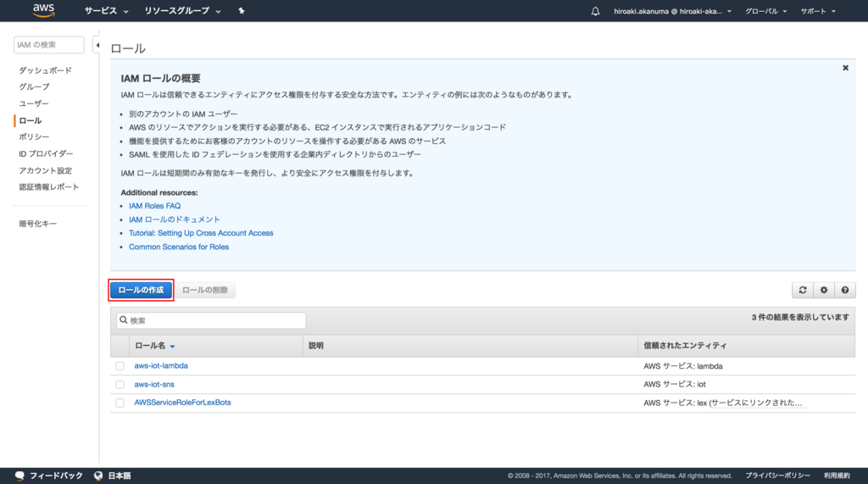Focus the IAM の検索 input field

[x=48, y=45]
